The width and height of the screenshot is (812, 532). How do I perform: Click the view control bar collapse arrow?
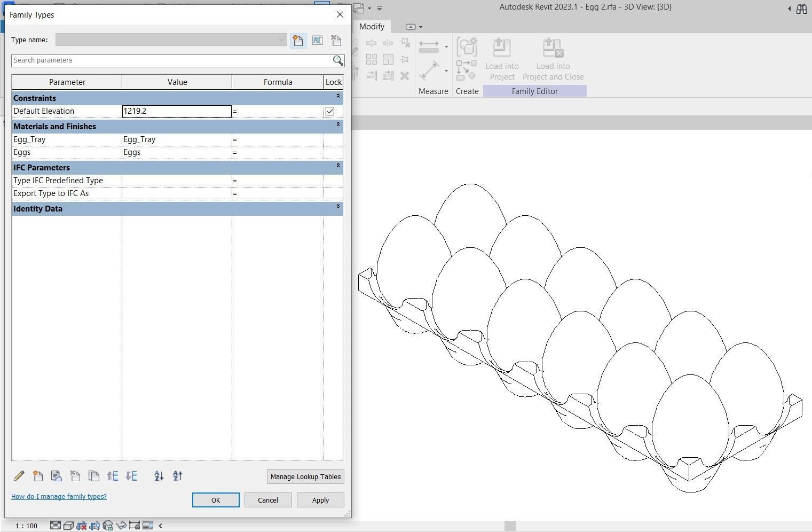[x=160, y=526]
